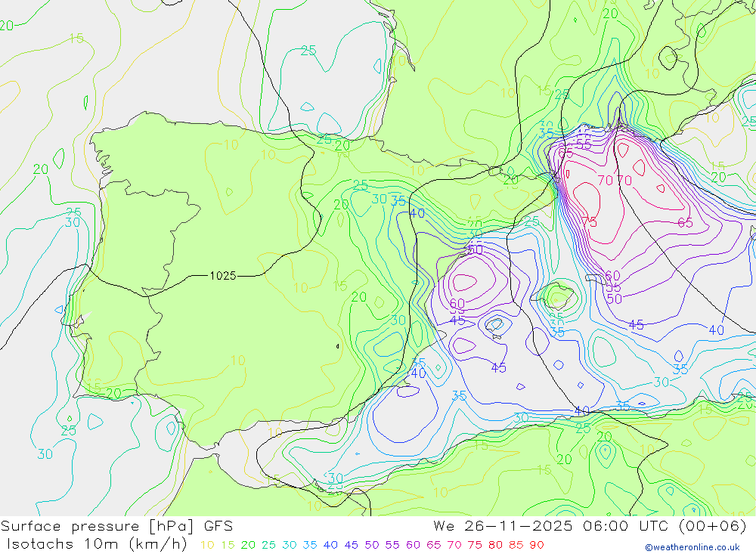Click the 60 label below purple closed contour
The width and height of the screenshot is (756, 554).
click(x=457, y=303)
